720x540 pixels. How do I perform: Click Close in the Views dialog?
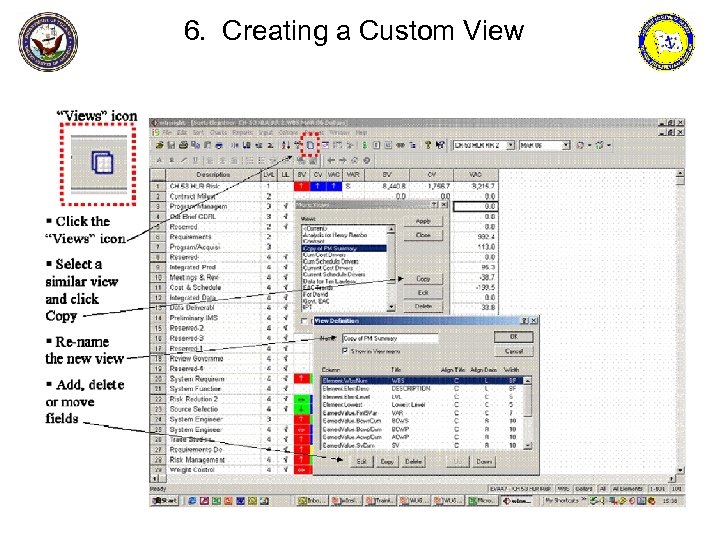click(423, 235)
